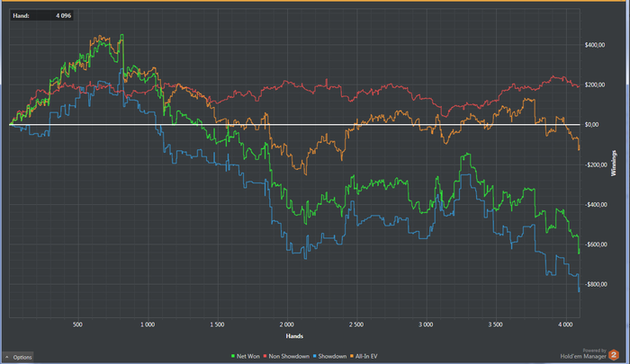This screenshot has height=364, width=630.
Task: Click the orange All-In EV color swatch
Action: tap(352, 356)
